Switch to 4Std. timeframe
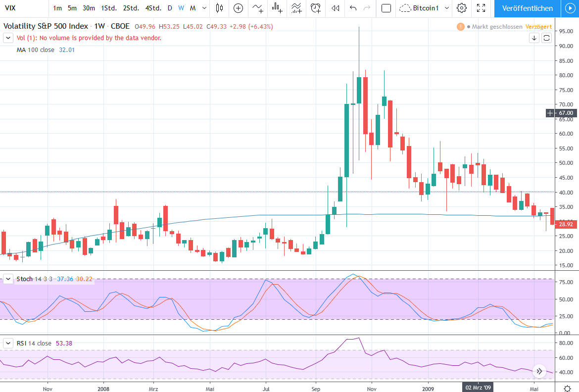579x392 pixels. [153, 8]
